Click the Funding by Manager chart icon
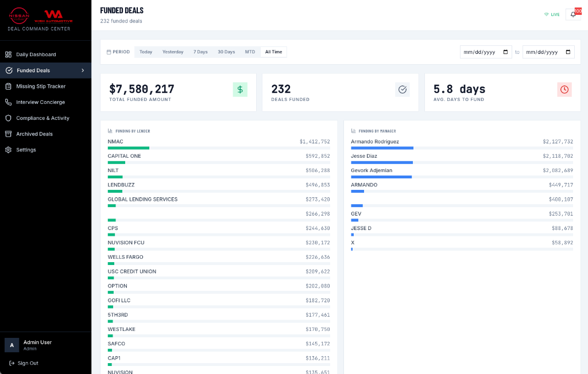 point(353,131)
